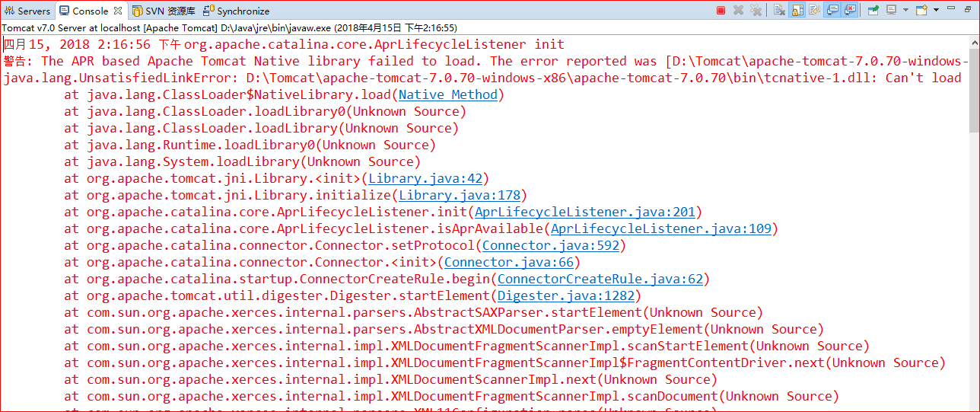Click ClassLoader.loadLibrary(Unknown Source) line
The width and height of the screenshot is (980, 412).
coord(261,129)
